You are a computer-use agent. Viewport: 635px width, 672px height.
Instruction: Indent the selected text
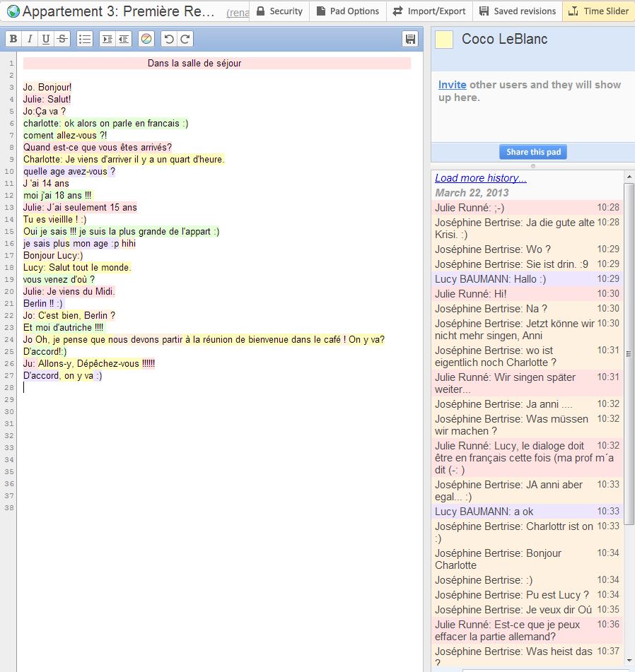point(107,40)
